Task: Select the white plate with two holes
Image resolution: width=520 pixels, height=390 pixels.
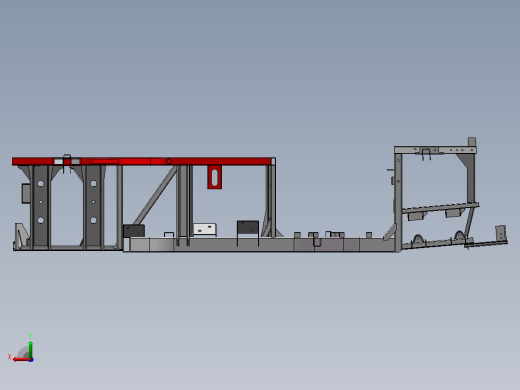Action: (x=205, y=229)
